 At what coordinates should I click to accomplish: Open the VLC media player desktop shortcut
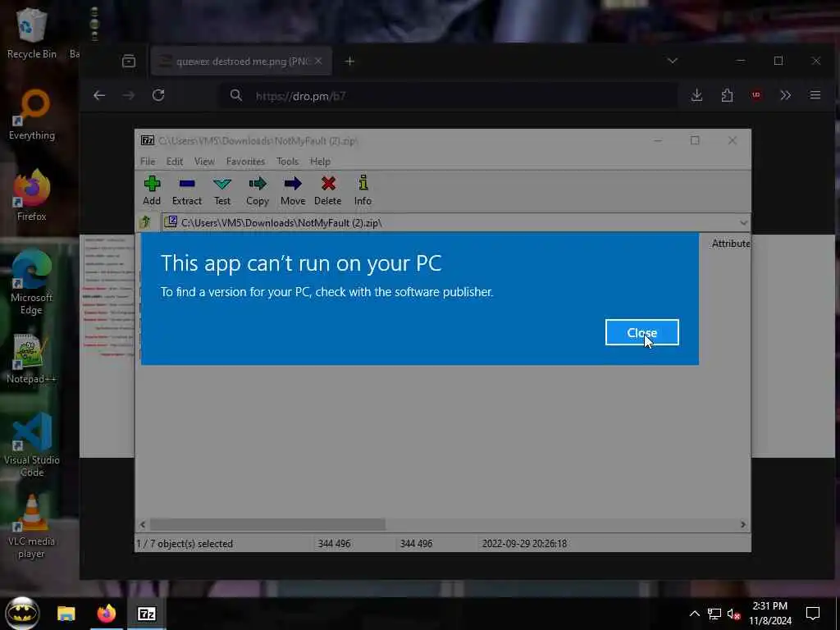[x=32, y=527]
